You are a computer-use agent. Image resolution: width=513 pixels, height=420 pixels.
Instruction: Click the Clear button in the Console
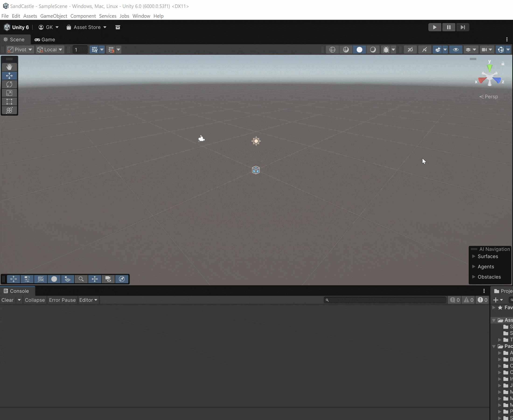point(7,300)
